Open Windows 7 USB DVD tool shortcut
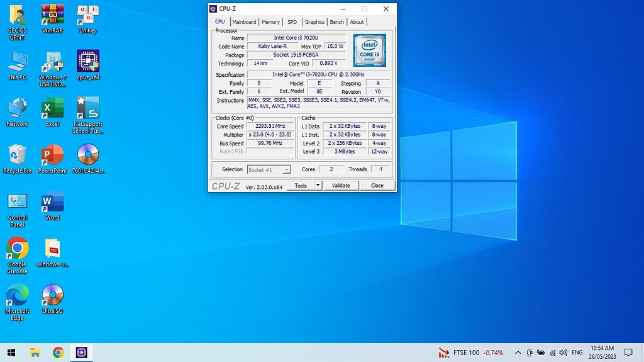 click(x=53, y=69)
